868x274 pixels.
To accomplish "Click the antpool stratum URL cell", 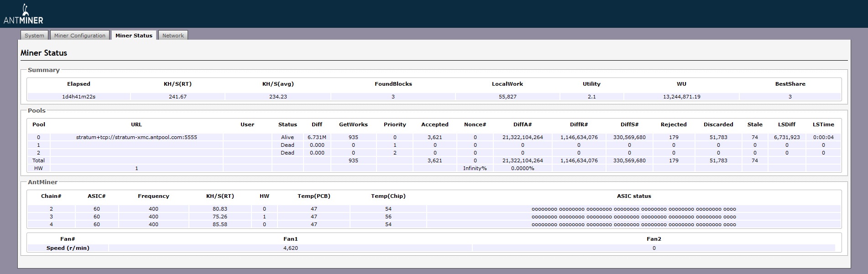I will pyautogui.click(x=136, y=137).
